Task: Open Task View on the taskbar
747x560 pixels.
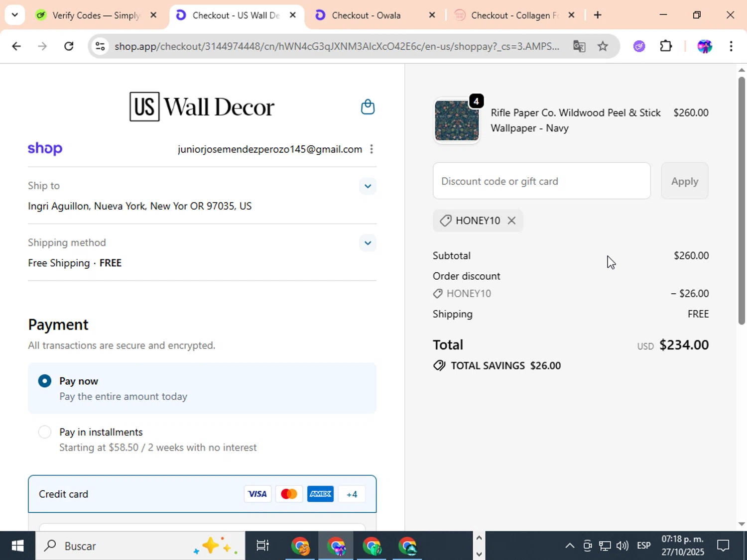Action: tap(262, 546)
